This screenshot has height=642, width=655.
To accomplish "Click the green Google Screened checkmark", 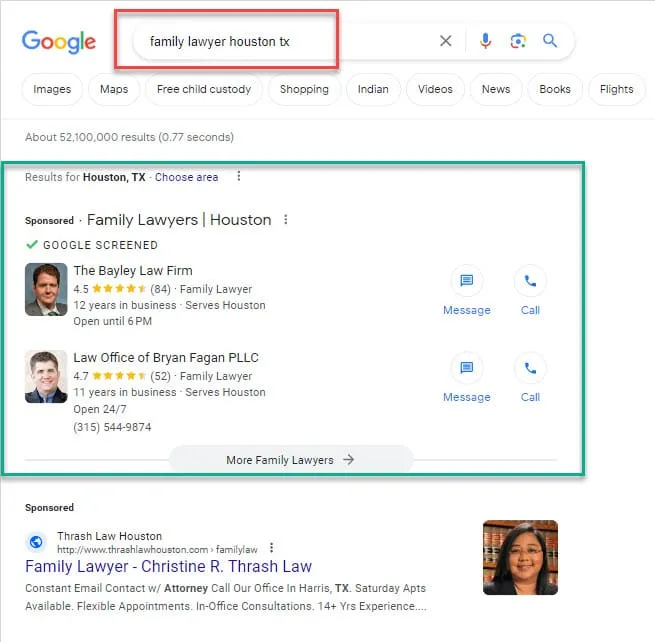I will [32, 244].
